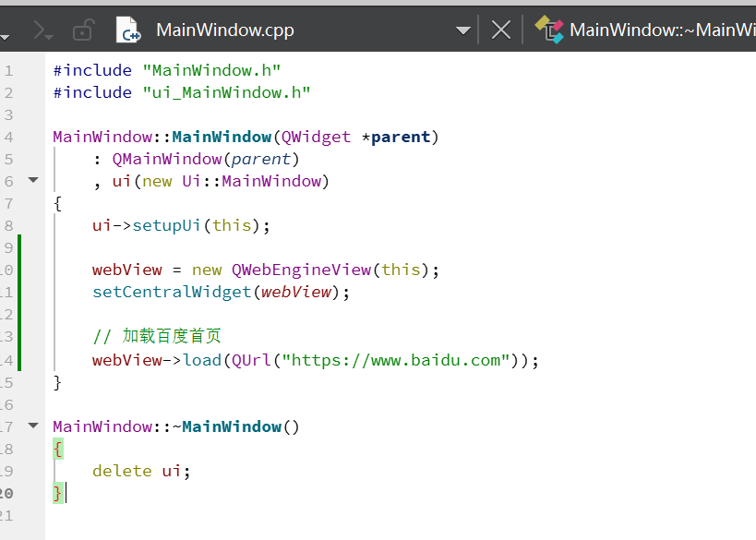
Task: Click the setupUi call
Action: [x=166, y=225]
